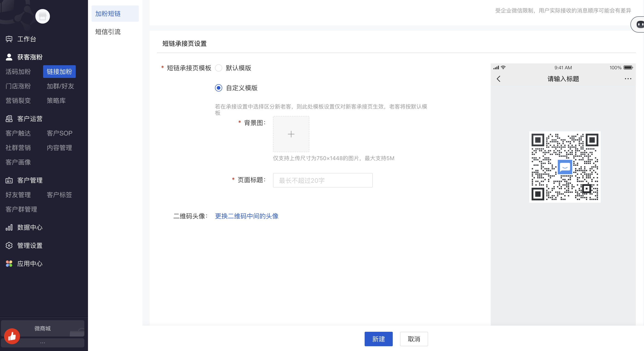This screenshot has width=644, height=351.
Task: Open the 工作台 workbench icon
Action: click(x=9, y=39)
